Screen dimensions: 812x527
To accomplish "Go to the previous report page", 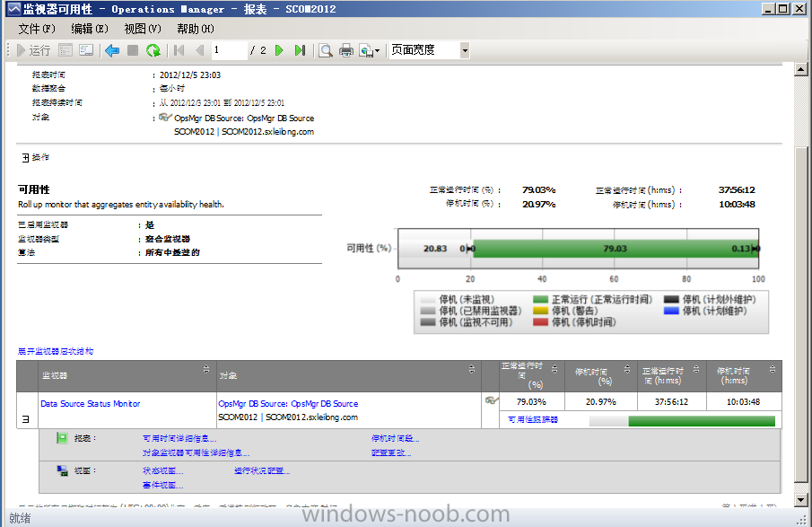I will tap(200, 50).
